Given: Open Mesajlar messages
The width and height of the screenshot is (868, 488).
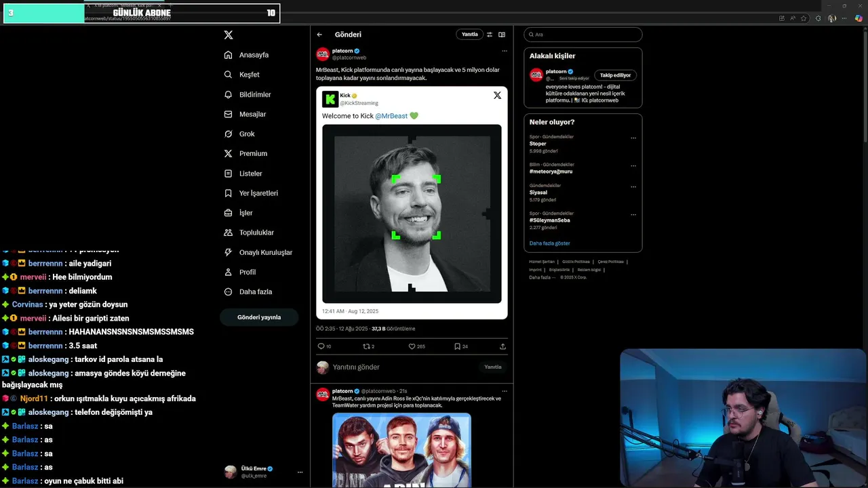Looking at the screenshot, I should click(245, 114).
